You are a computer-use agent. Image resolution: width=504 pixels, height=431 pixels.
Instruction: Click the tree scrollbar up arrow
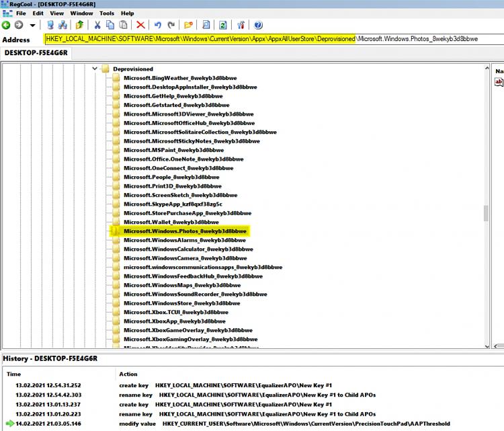pos(487,67)
